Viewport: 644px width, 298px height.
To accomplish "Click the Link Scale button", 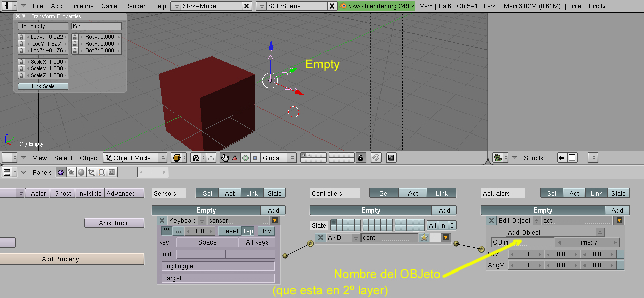I will tap(43, 86).
